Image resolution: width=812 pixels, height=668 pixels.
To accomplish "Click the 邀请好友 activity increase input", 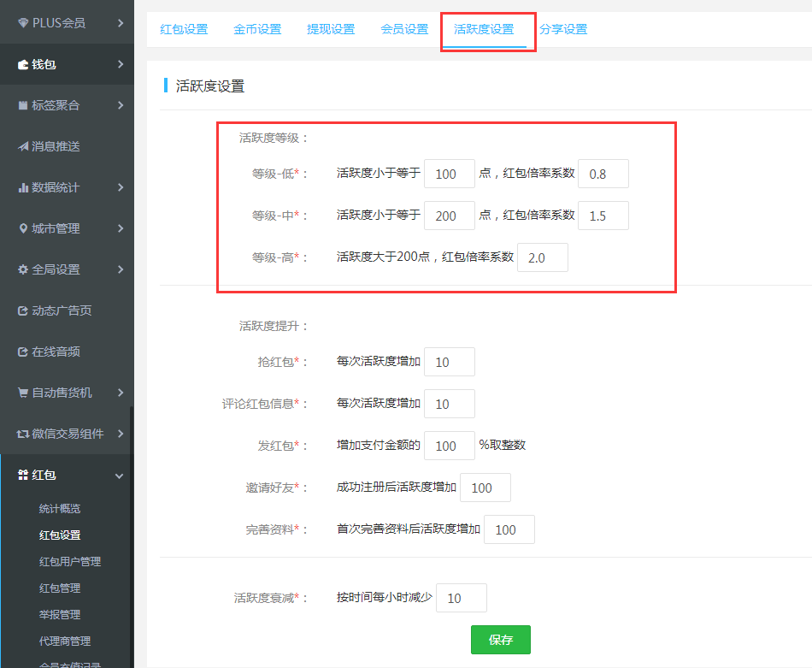I will pos(485,488).
